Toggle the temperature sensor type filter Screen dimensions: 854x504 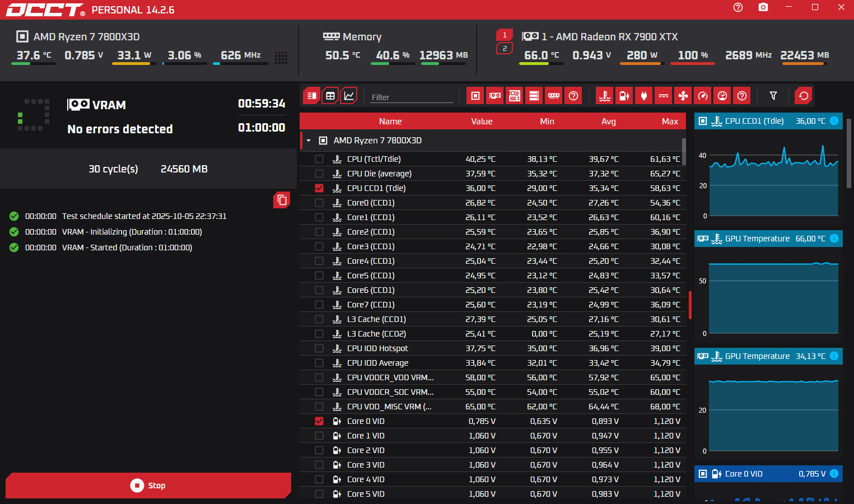coord(605,96)
